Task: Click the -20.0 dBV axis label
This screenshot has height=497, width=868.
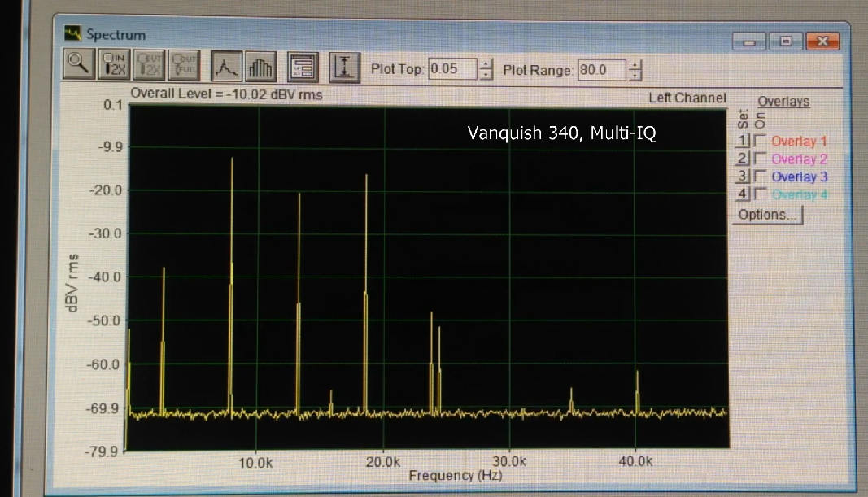Action: coord(105,190)
